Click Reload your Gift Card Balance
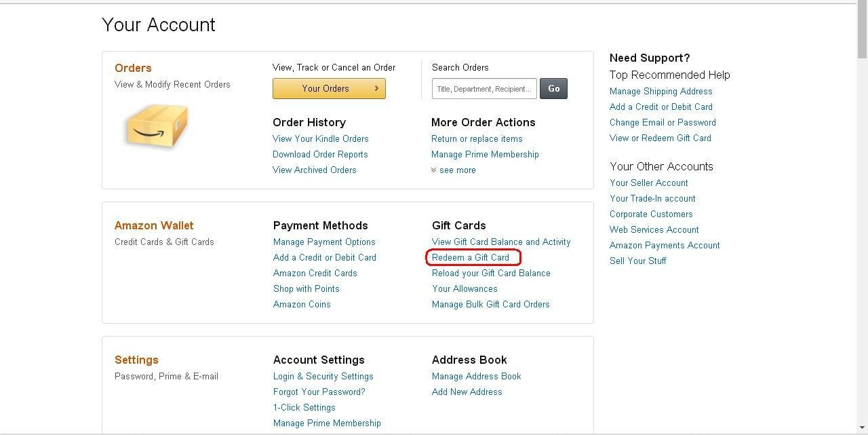This screenshot has width=868, height=435. point(491,273)
